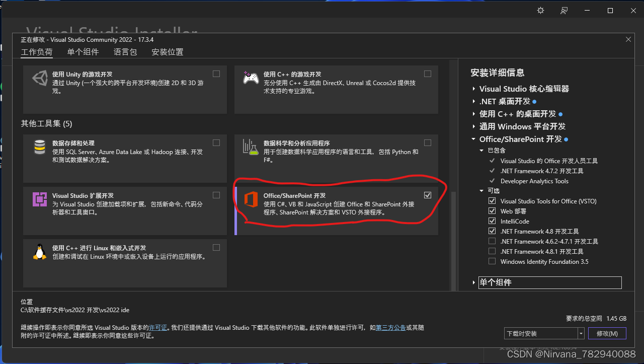Viewport: 644px width, 364px height.
Task: Click the 修改(M) button
Action: [607, 333]
